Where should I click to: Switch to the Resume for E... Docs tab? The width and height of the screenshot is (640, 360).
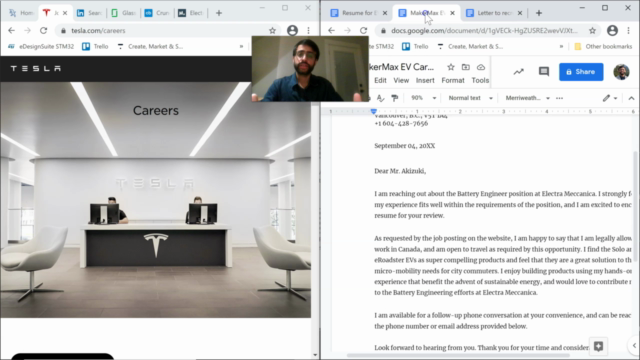[x=354, y=13]
